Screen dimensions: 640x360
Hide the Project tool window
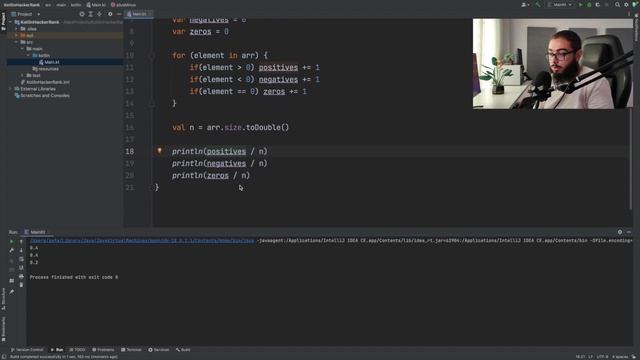118,14
